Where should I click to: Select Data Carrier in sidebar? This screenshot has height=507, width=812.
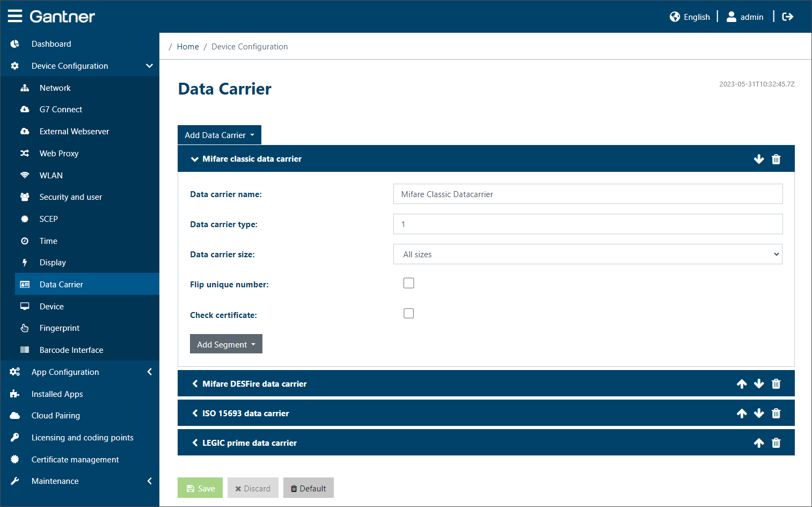[x=87, y=284]
